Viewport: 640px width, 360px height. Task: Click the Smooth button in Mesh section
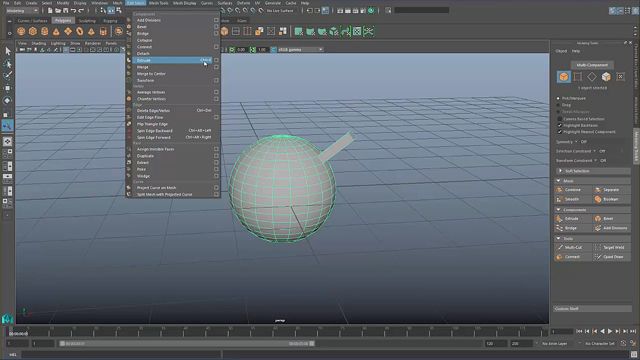click(572, 199)
